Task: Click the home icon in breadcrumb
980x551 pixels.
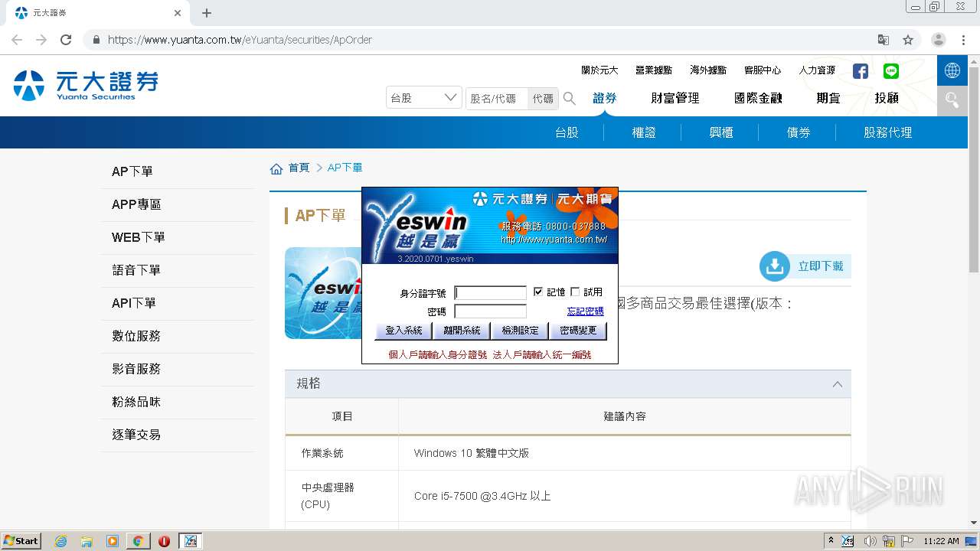Action: [276, 168]
